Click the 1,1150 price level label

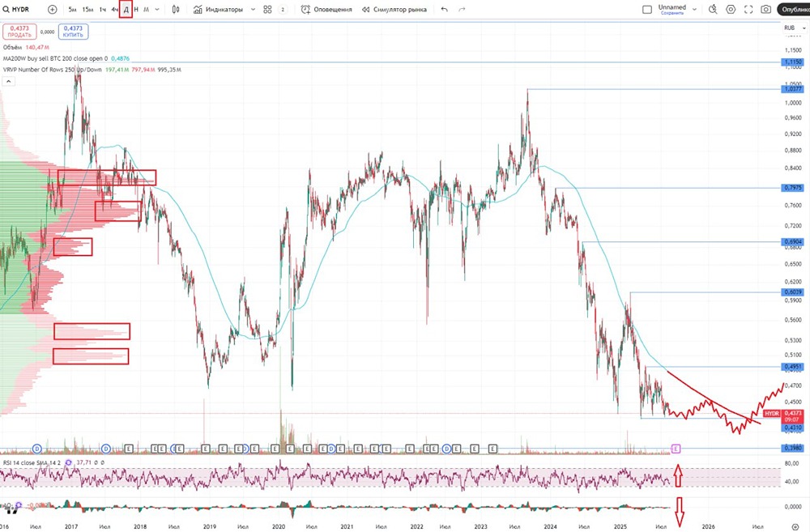[792, 62]
